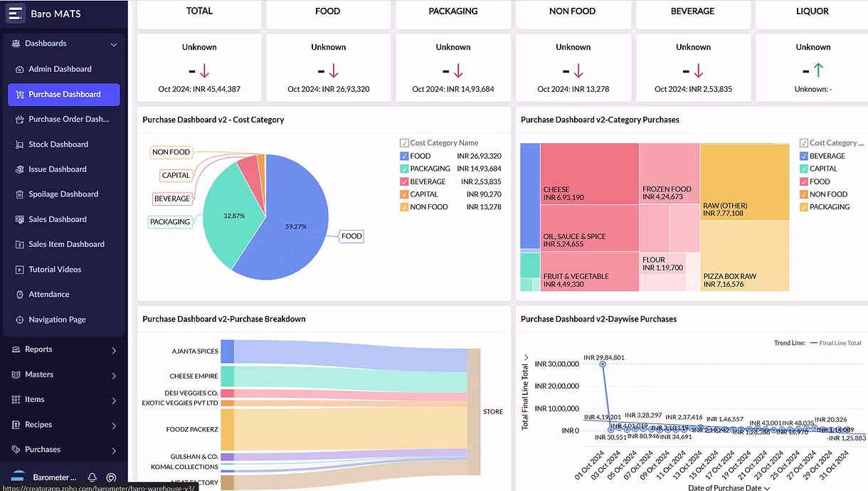Click the compass icon for Navigation Page

pos(19,320)
